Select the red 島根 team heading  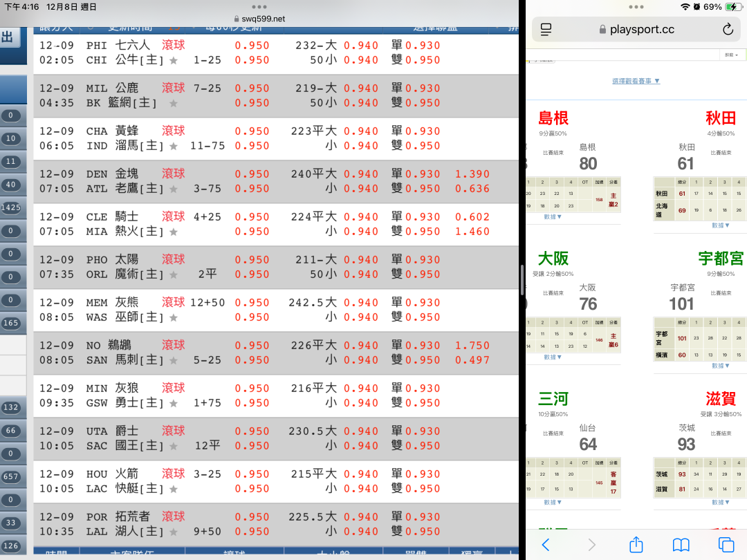[x=553, y=118]
